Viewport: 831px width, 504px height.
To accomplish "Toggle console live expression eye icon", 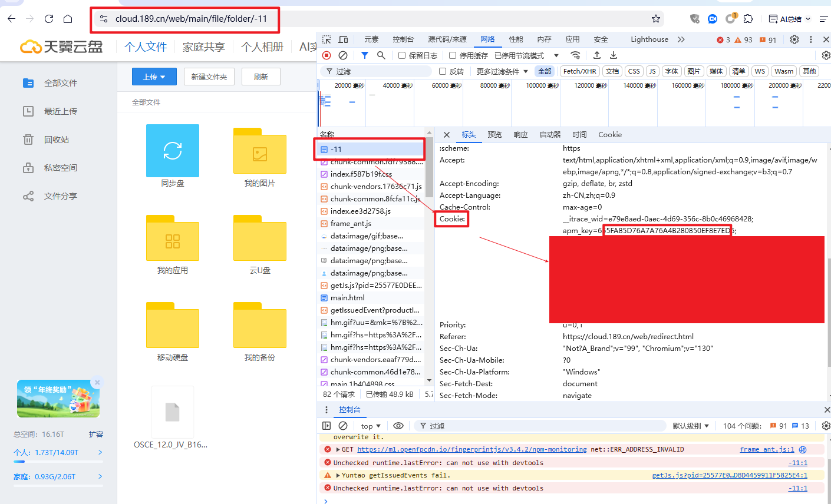I will (398, 426).
